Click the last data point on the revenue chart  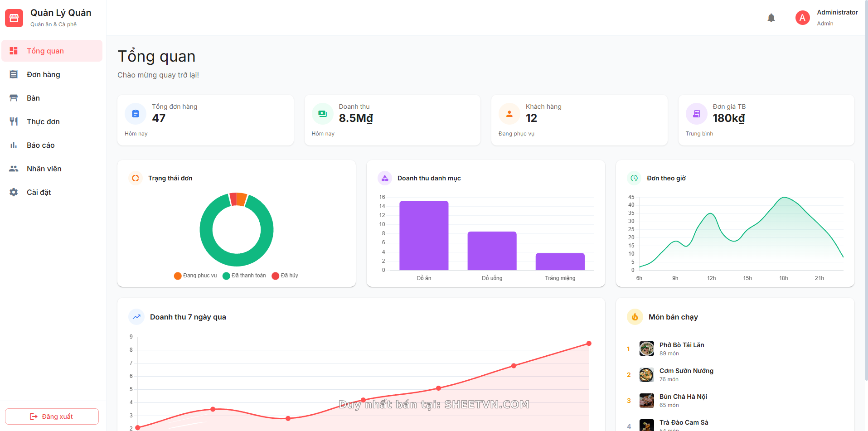589,343
